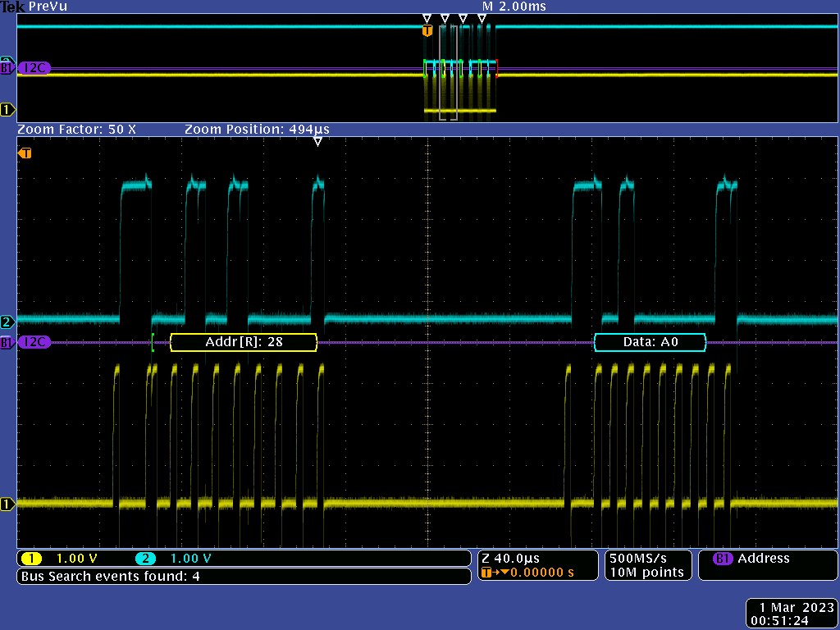Select channel 1 marker in overview window

[7, 110]
